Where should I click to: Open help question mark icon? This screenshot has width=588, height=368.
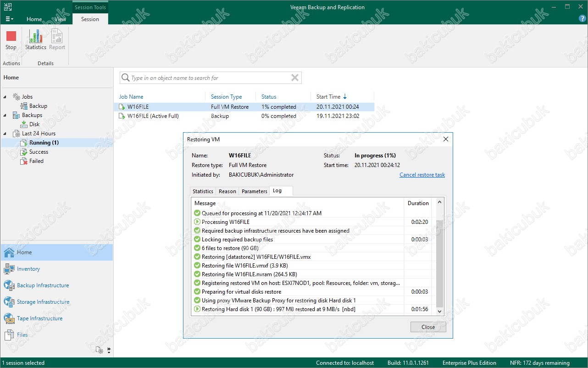[x=582, y=19]
